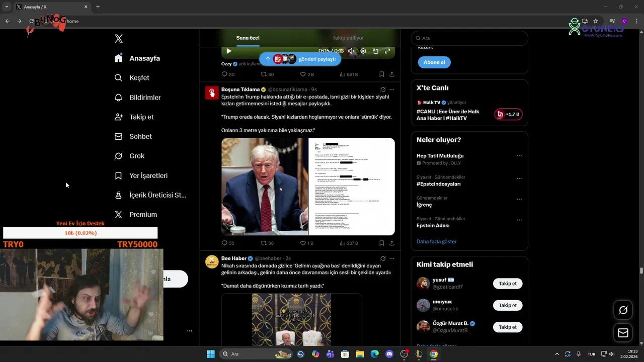This screenshot has height=362, width=644.
Task: Open the email document image
Action: pos(352,187)
